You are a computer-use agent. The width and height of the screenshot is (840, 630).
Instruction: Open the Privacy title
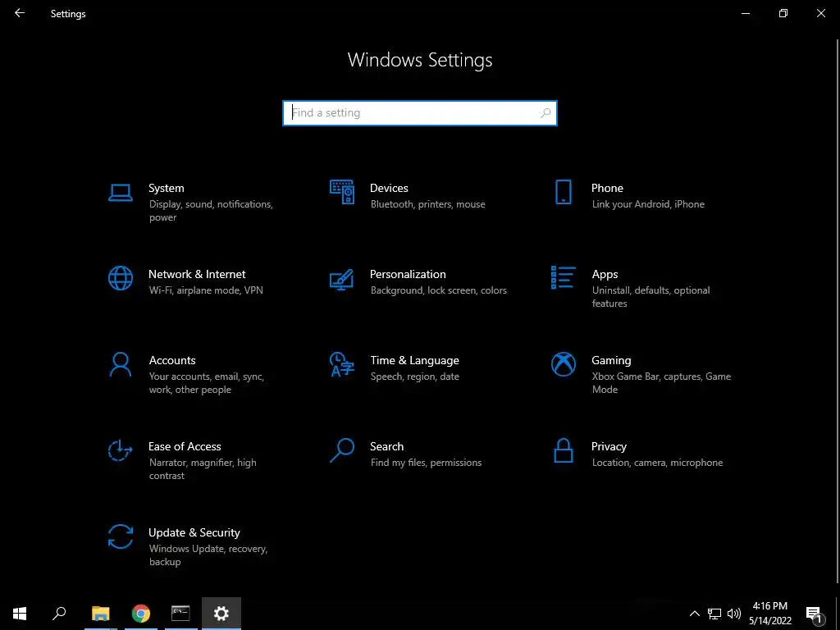coord(609,447)
